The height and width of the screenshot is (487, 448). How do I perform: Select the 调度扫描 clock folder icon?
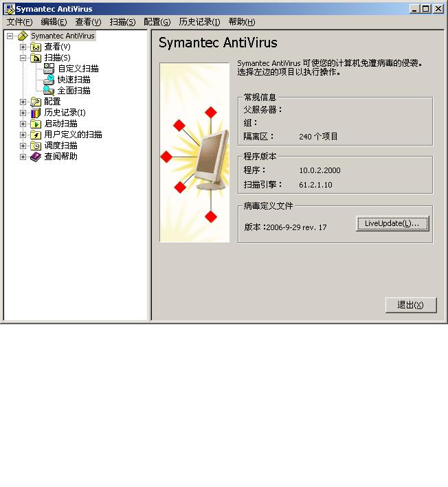pos(36,146)
